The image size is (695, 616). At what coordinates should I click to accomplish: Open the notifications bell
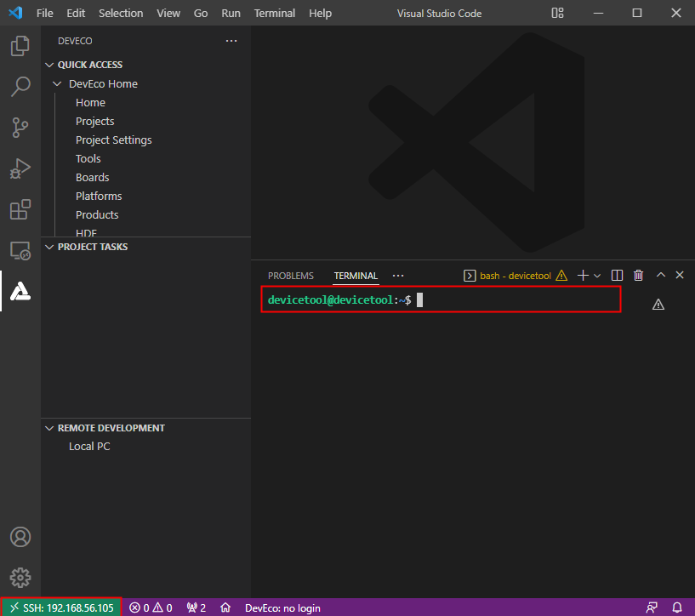[677, 607]
